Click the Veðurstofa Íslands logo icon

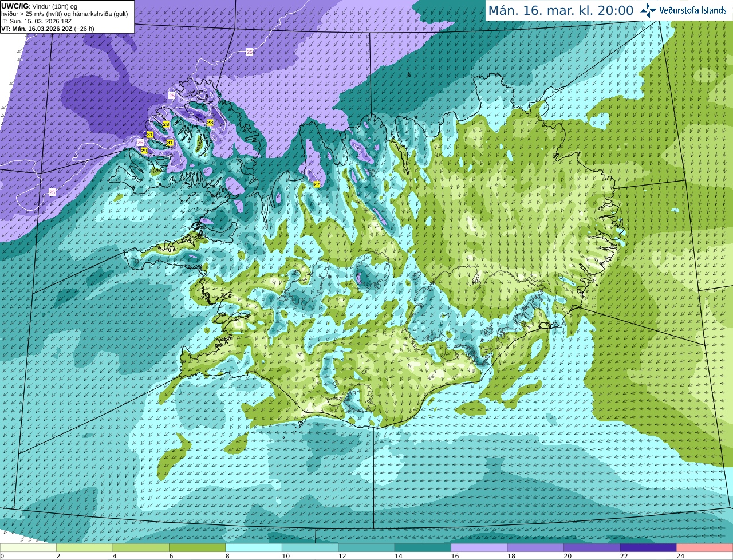coord(648,10)
